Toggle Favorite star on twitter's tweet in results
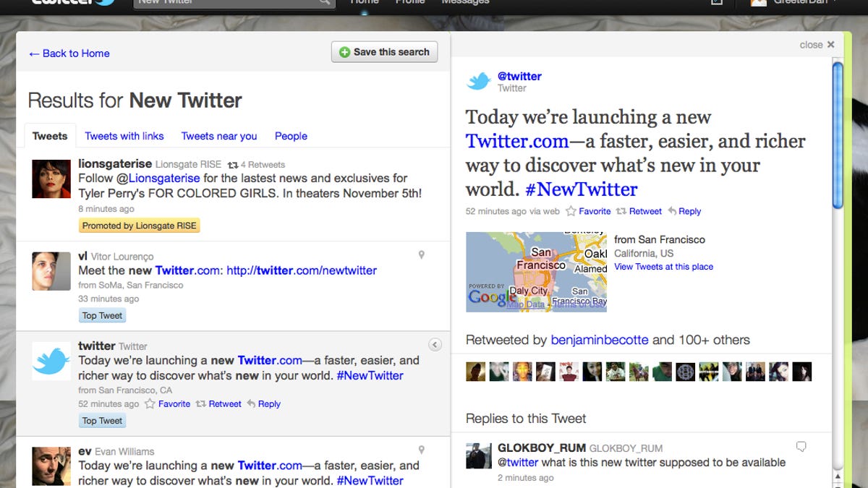The image size is (868, 488). point(150,404)
